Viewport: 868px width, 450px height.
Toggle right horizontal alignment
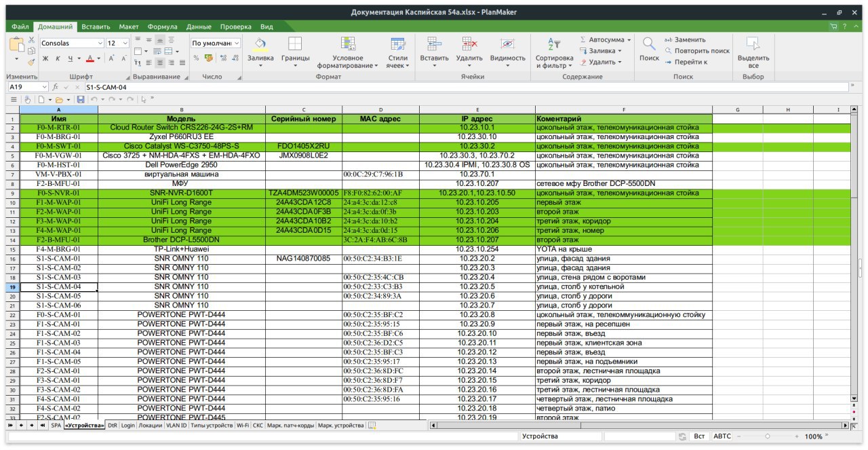(171, 62)
